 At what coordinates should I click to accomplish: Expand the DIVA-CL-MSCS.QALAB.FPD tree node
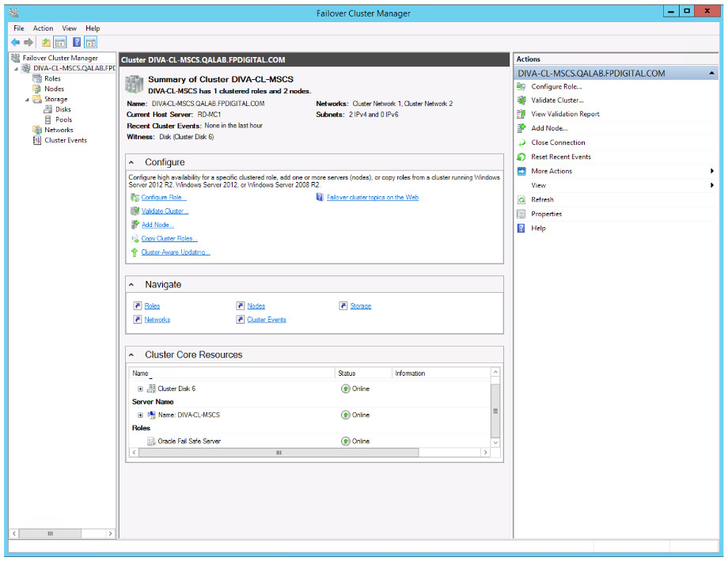(16, 68)
